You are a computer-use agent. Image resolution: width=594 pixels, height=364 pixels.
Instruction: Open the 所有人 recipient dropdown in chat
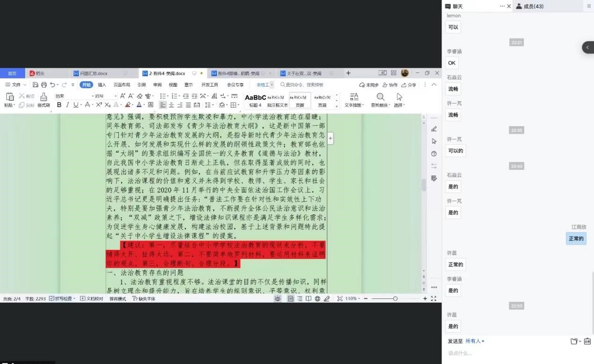click(x=475, y=341)
